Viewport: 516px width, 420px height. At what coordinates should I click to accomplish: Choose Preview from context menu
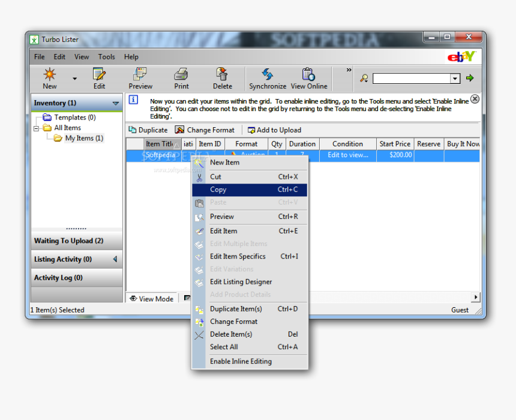[x=250, y=217]
